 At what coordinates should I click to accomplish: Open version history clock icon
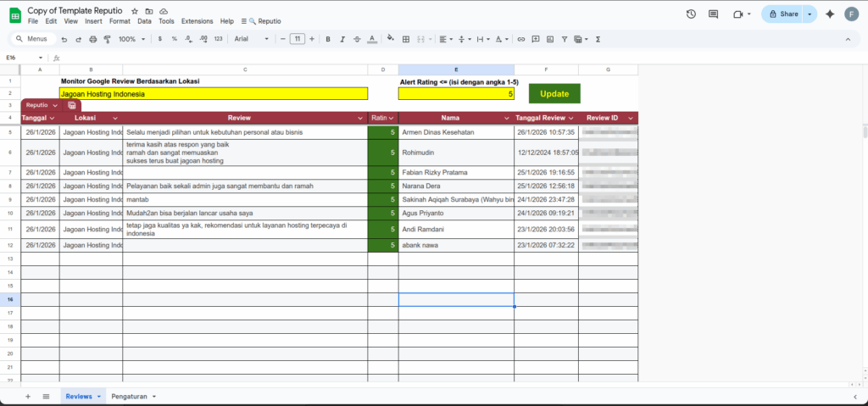[691, 14]
